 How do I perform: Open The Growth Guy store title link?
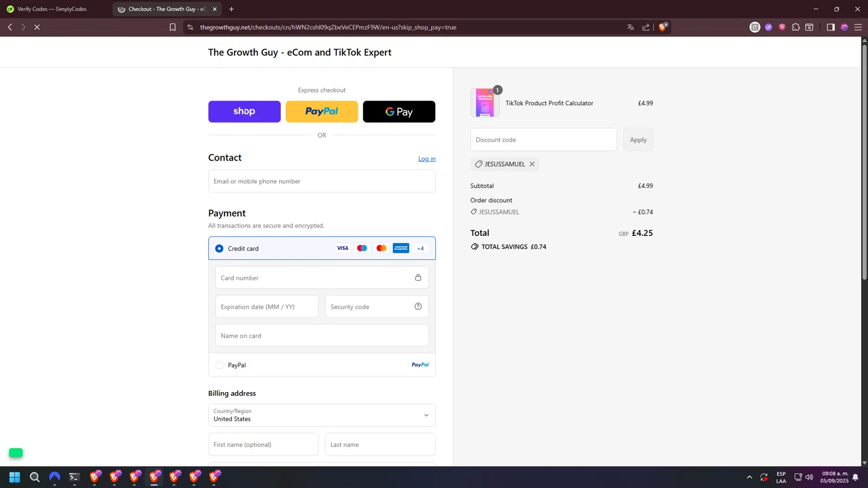300,52
